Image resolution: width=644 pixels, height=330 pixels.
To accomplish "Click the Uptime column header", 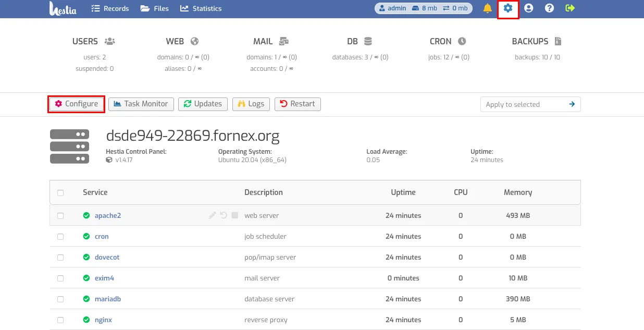I will pos(403,192).
